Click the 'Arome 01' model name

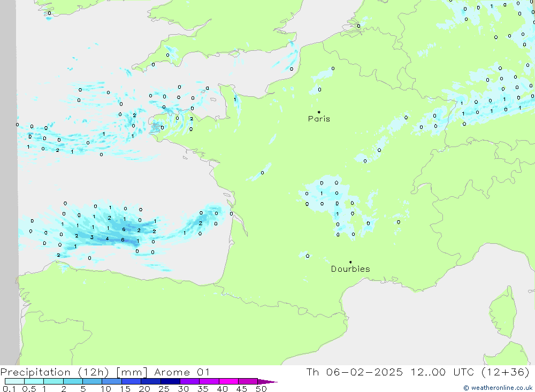182,372
